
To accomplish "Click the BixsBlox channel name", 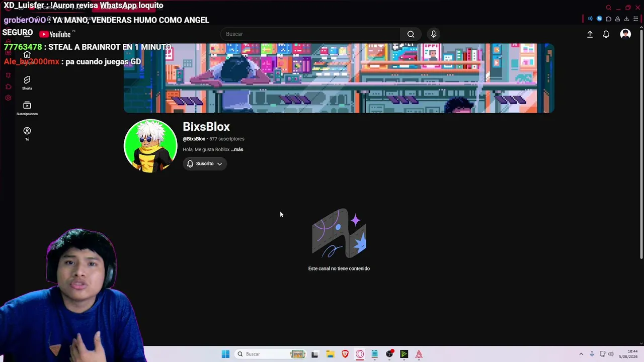I will tap(206, 127).
